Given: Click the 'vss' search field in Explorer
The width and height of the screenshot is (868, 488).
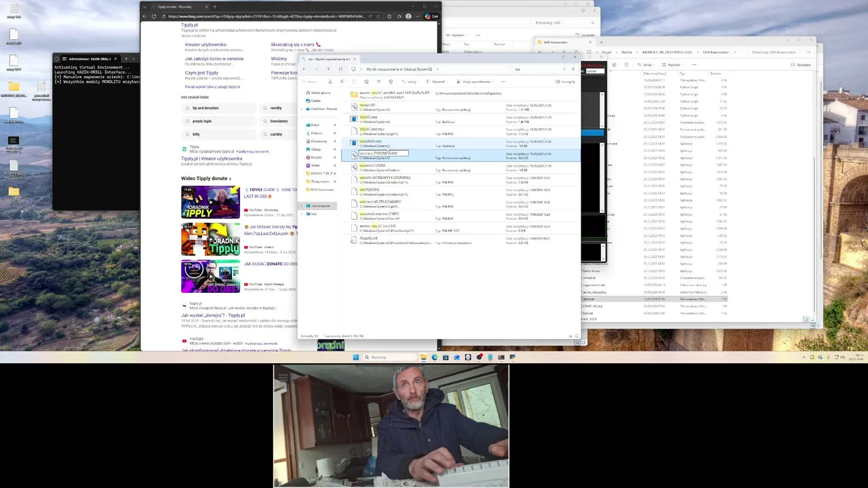Looking at the screenshot, I should [536, 69].
